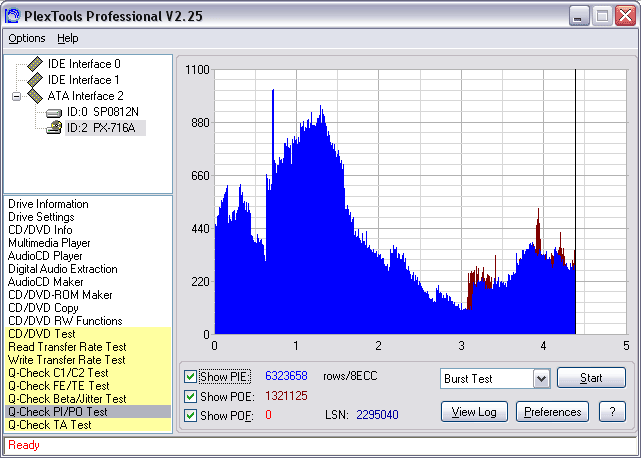
Task: Click the optical drive icon for PX-716A
Action: click(x=54, y=128)
